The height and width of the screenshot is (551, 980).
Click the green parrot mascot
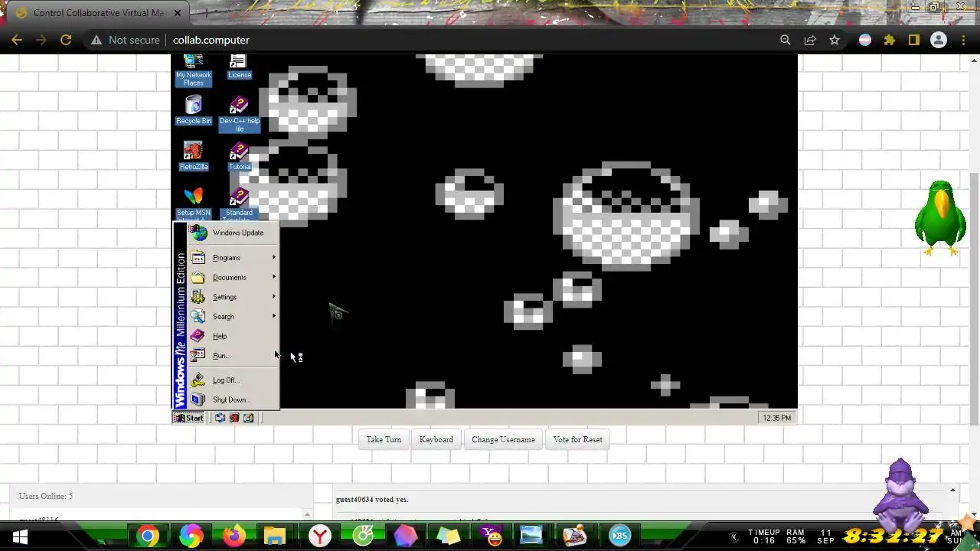tap(940, 217)
